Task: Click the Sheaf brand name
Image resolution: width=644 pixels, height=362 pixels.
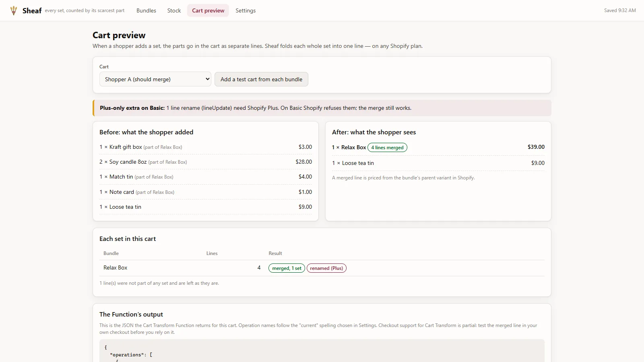Action: click(32, 10)
